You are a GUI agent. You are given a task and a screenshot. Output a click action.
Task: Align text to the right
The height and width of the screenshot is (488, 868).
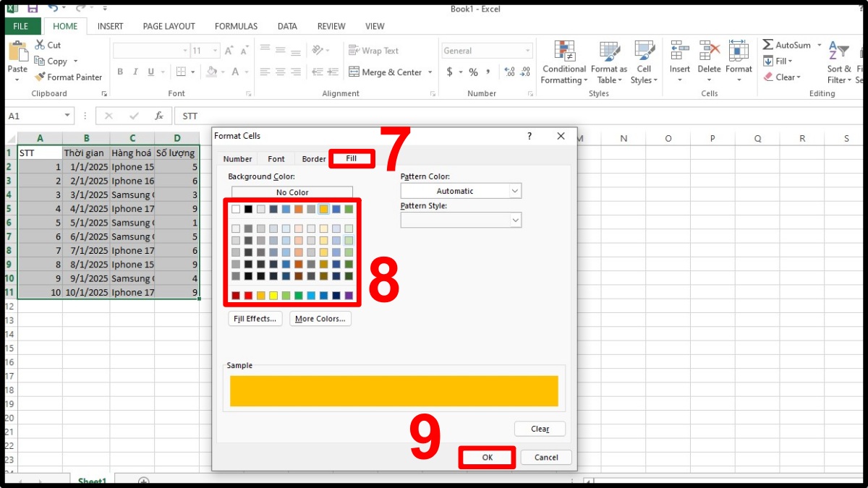point(297,72)
